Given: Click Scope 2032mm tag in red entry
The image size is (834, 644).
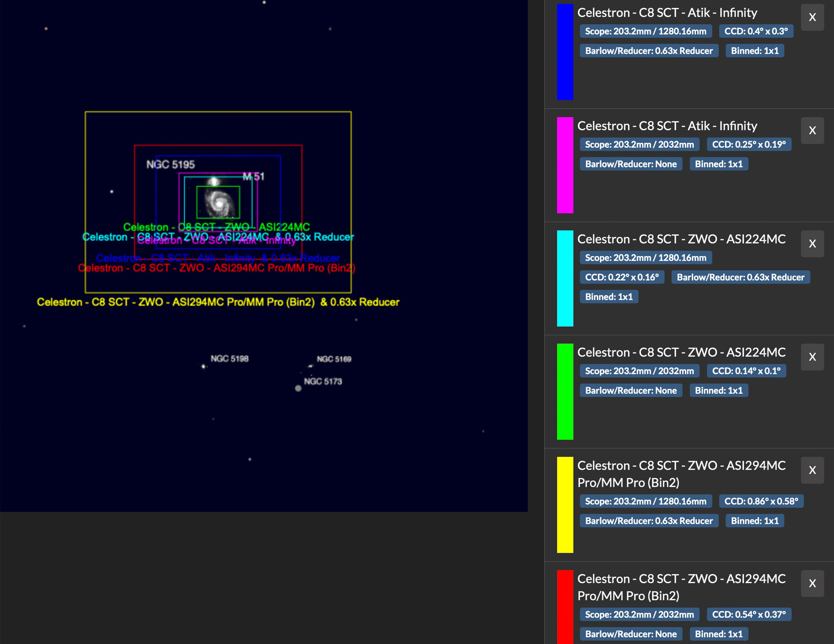Looking at the screenshot, I should pos(639,614).
